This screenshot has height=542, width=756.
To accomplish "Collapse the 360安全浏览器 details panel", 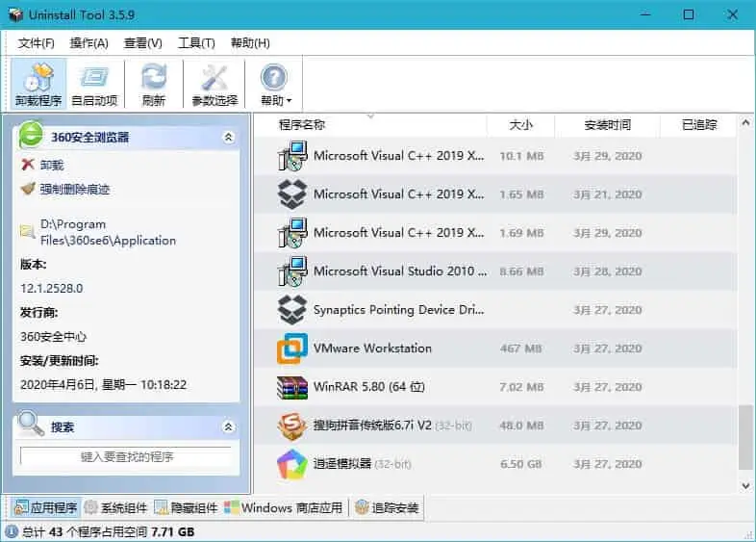I will coord(229,137).
